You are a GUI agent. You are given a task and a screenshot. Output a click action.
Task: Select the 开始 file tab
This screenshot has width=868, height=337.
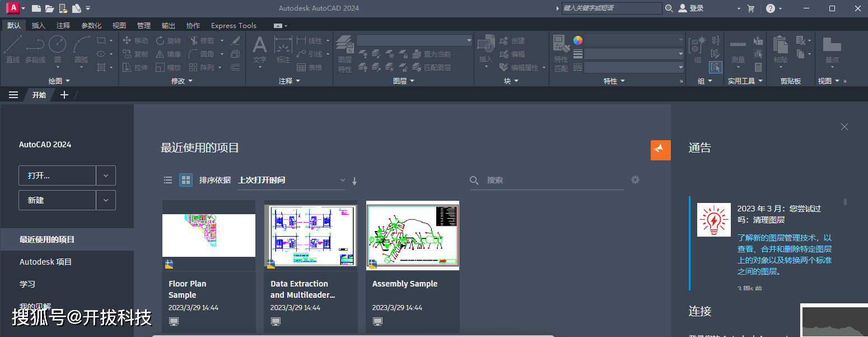(39, 95)
